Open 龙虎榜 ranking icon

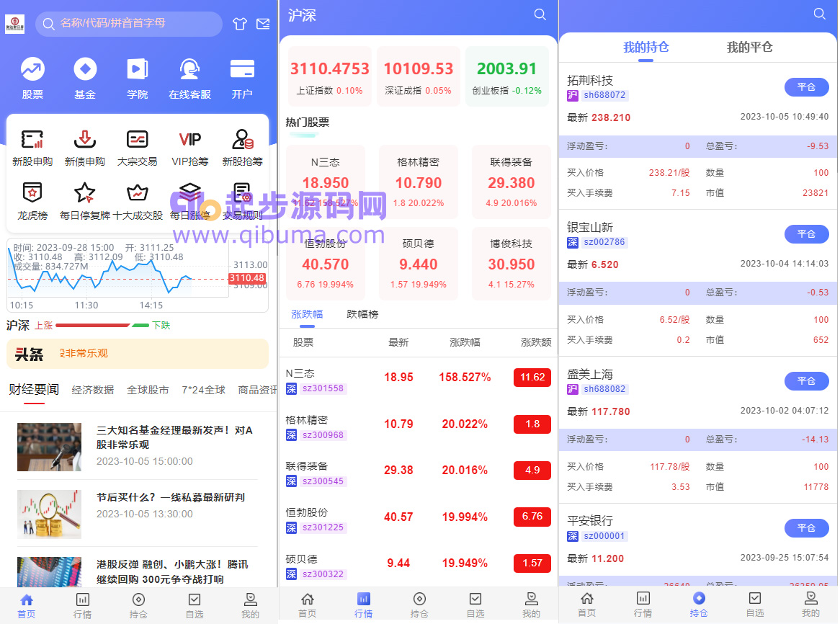[x=32, y=192]
